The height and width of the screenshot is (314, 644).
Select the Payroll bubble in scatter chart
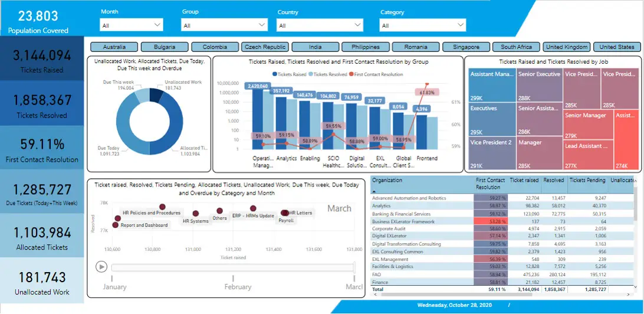(x=285, y=213)
